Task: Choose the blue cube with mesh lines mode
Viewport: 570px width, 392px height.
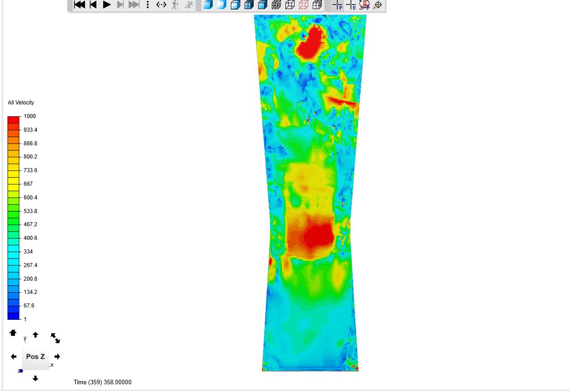Action: [x=249, y=5]
